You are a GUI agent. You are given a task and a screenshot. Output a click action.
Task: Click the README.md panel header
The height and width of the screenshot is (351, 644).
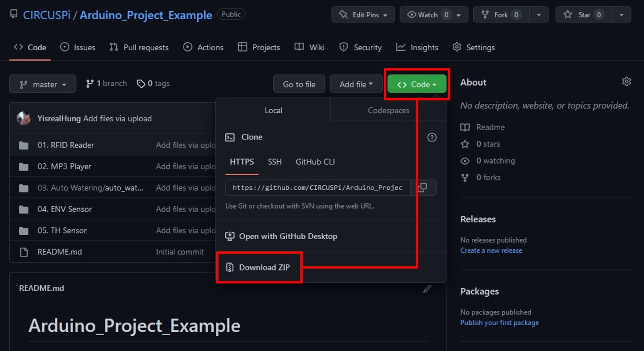point(41,288)
